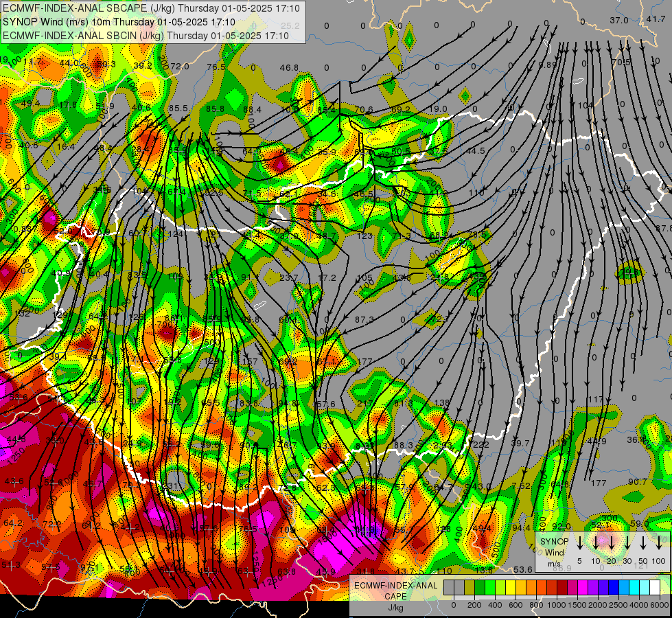Click the map value '157'
This screenshot has height=618, width=672.
(250, 362)
